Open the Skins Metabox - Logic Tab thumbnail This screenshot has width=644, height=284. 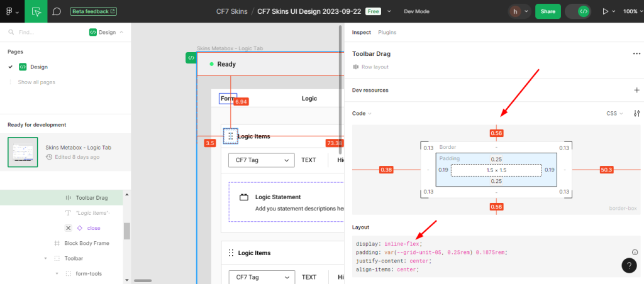click(23, 151)
